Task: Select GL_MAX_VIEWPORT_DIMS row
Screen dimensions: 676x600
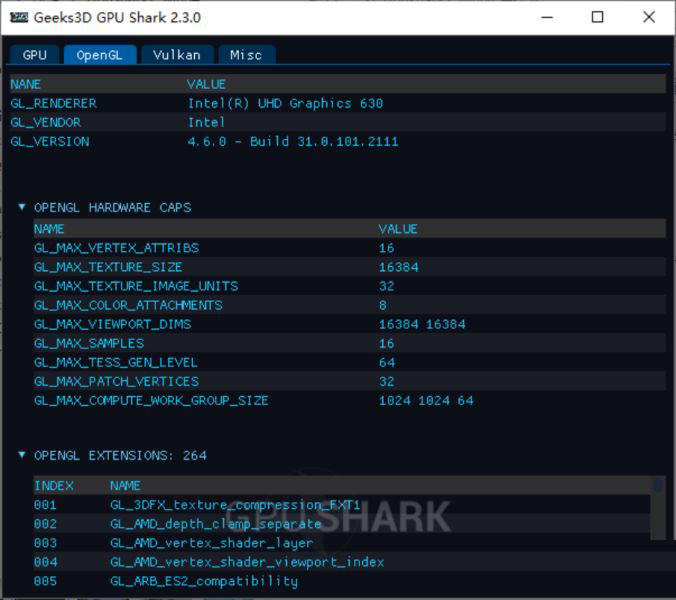Action: pos(350,324)
